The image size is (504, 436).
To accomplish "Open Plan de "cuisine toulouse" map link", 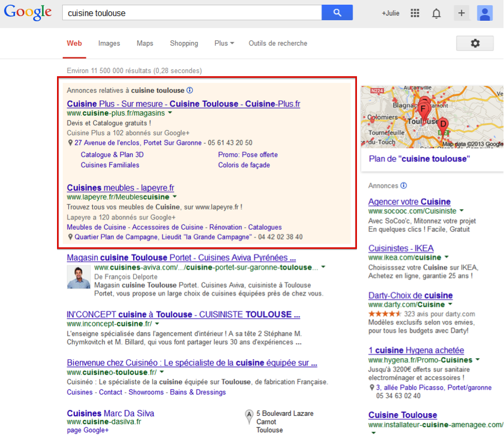I will click(x=419, y=159).
